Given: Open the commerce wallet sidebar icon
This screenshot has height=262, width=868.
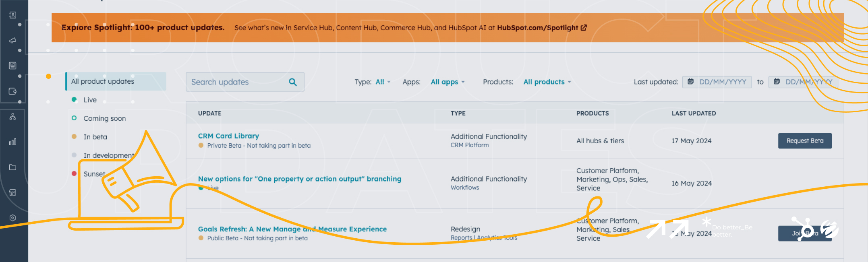Looking at the screenshot, I should 12,91.
